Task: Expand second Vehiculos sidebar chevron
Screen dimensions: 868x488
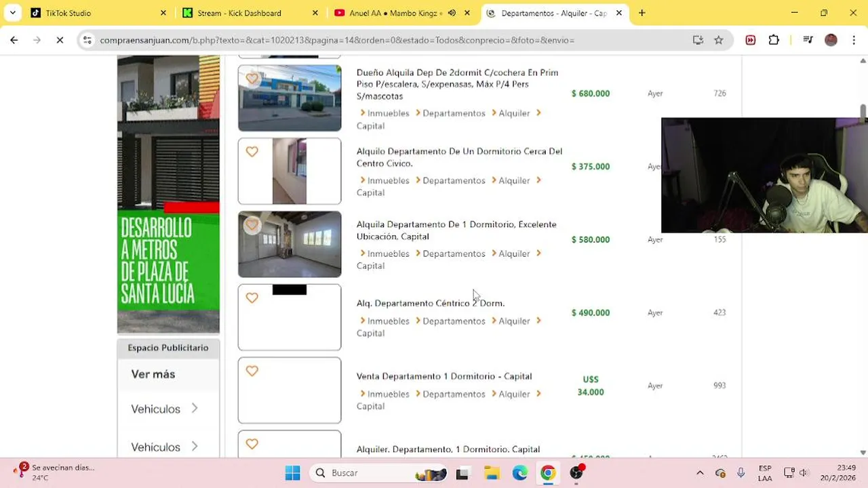Action: point(195,446)
